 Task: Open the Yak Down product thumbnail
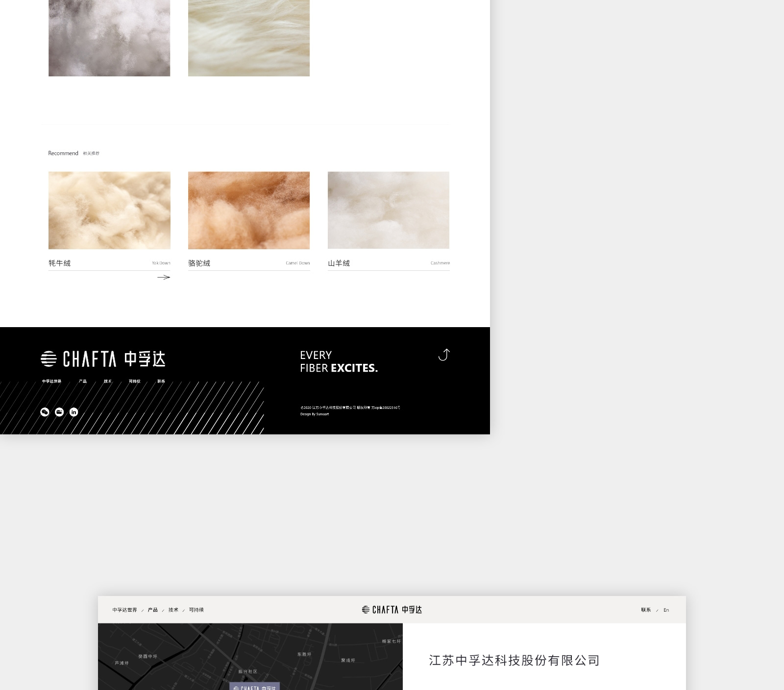(x=109, y=210)
